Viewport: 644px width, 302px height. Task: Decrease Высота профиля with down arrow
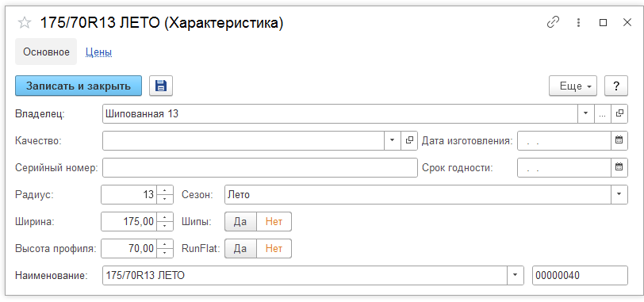coord(165,253)
